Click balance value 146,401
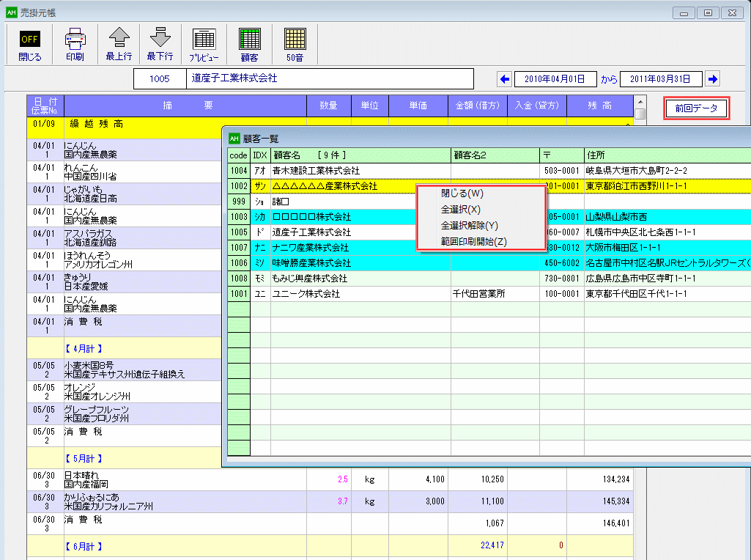751x560 pixels. (616, 523)
